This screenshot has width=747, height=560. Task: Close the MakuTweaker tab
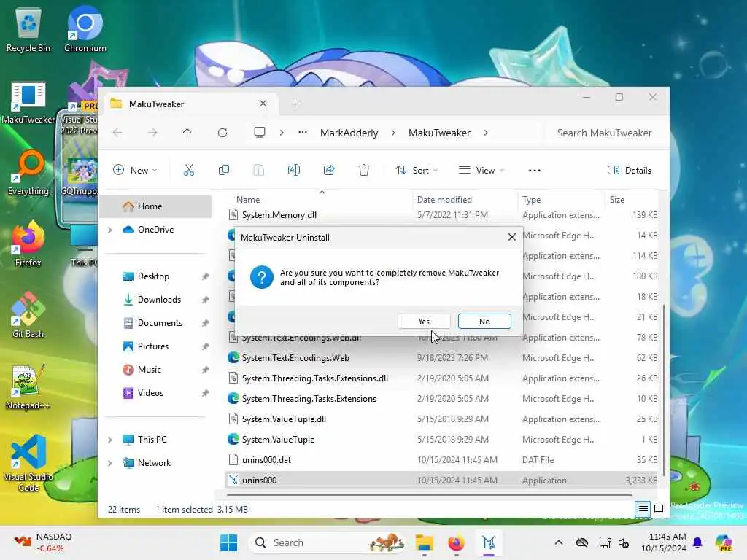coord(263,104)
